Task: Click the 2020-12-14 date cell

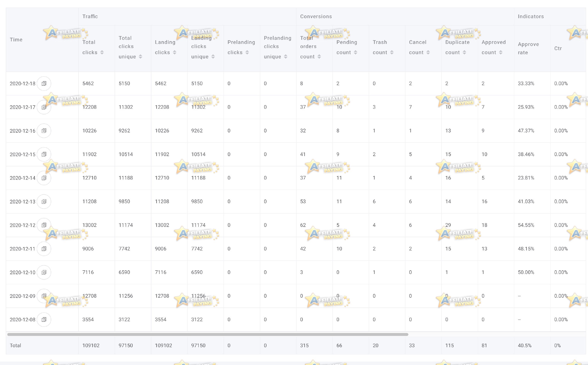Action: tap(23, 178)
